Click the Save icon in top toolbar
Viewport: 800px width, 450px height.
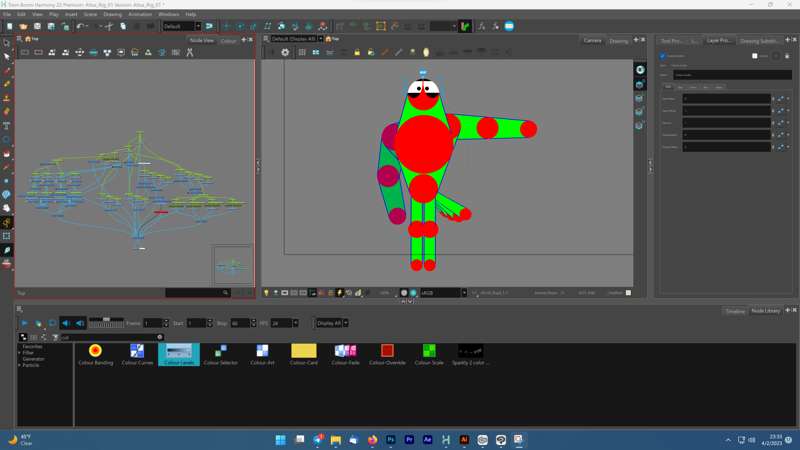[x=37, y=26]
